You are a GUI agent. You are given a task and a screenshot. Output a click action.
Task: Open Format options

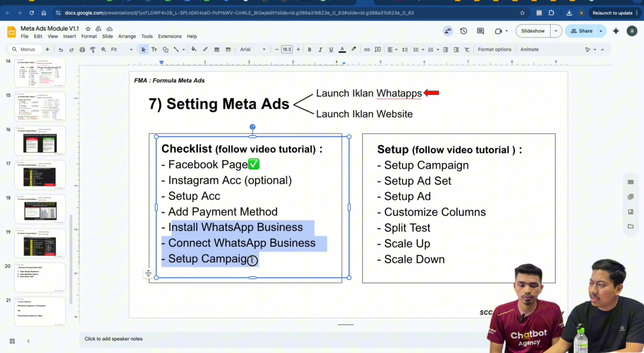(494, 50)
